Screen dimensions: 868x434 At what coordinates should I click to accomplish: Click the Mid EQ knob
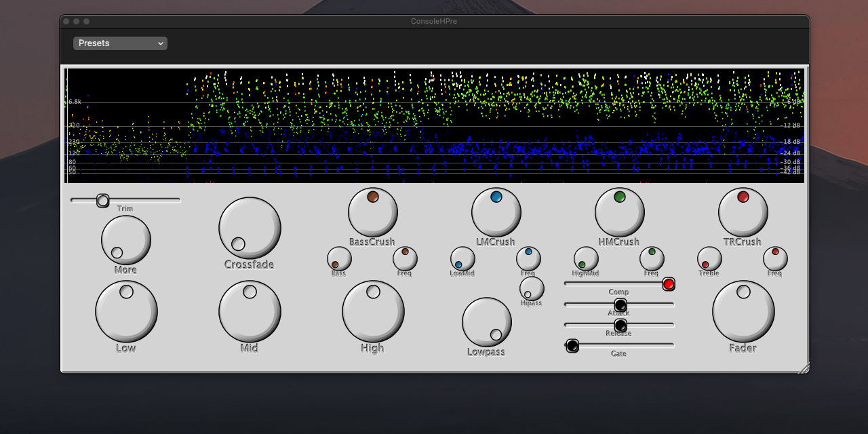pos(250,312)
